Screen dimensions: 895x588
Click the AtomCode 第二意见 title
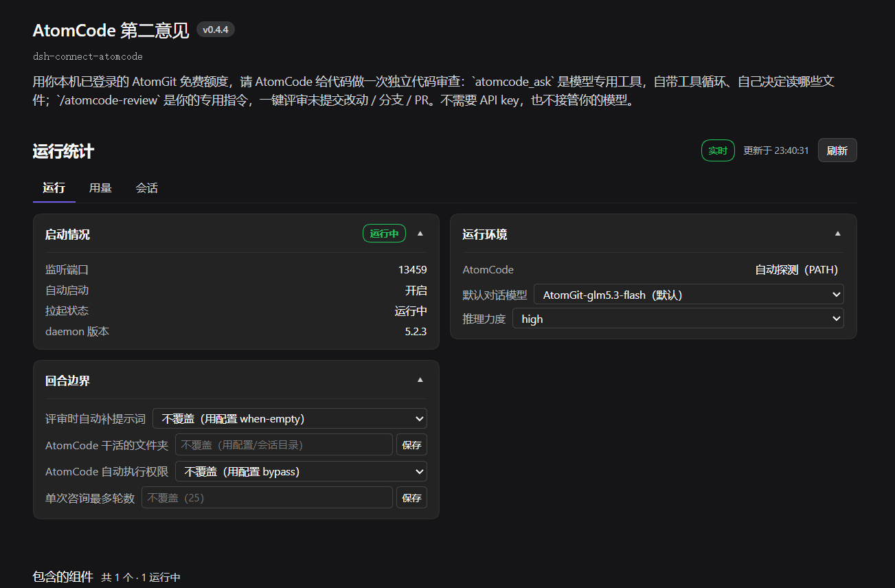[111, 31]
